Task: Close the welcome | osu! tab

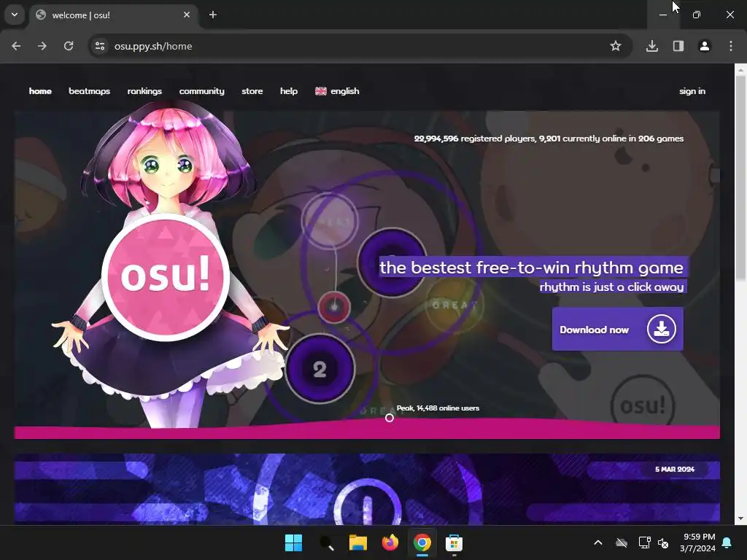Action: (x=187, y=15)
